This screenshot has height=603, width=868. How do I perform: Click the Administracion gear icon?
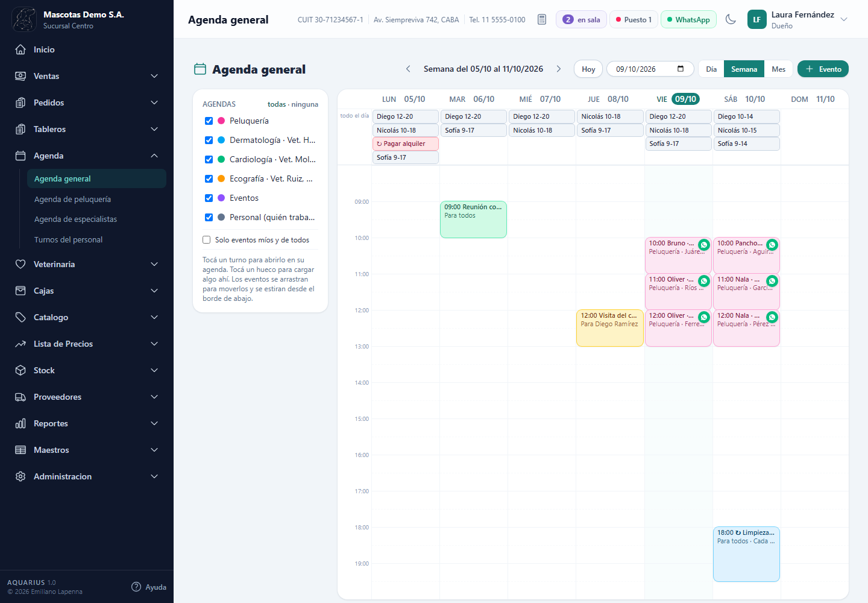click(x=20, y=476)
